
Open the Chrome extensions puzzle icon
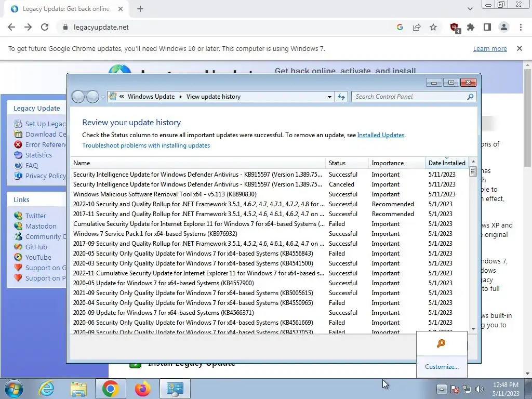471,27
